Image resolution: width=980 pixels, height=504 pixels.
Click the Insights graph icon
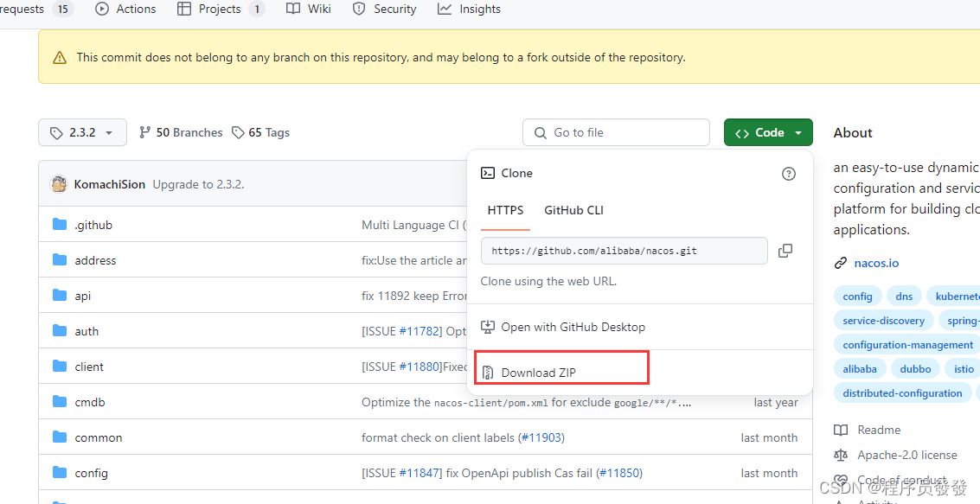click(445, 9)
